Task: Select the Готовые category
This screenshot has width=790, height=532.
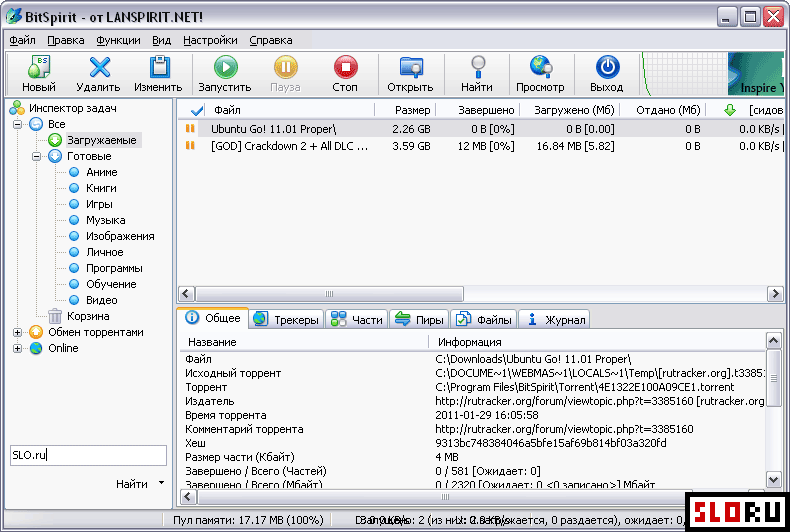Action: tap(89, 156)
